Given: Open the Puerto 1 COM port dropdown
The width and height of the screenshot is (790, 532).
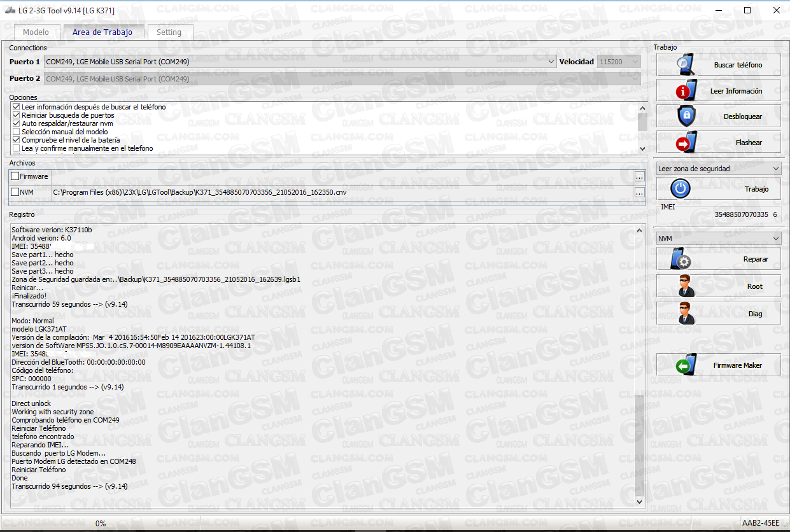Looking at the screenshot, I should click(x=551, y=62).
